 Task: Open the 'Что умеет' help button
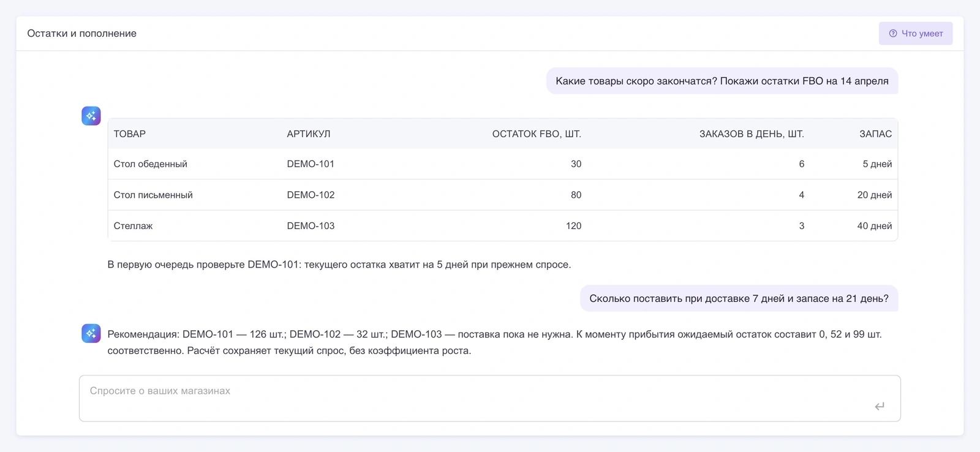[915, 34]
